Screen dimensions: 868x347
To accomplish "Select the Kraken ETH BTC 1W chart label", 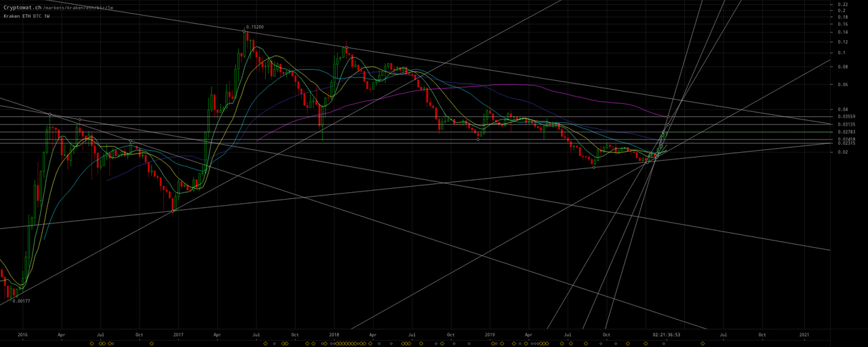I will [26, 16].
